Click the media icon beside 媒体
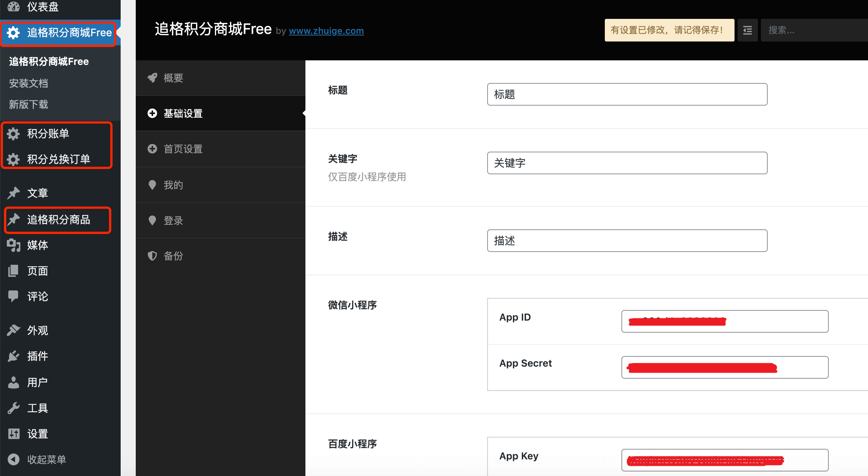This screenshot has width=868, height=476. [14, 245]
